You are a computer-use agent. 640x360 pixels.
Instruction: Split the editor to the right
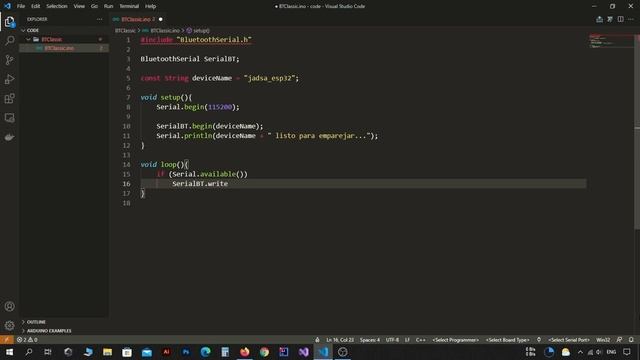pyautogui.click(x=620, y=19)
